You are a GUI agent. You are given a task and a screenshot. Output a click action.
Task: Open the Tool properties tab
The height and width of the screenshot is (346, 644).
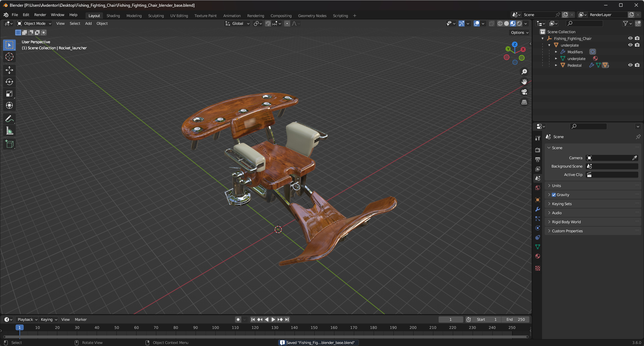click(538, 138)
